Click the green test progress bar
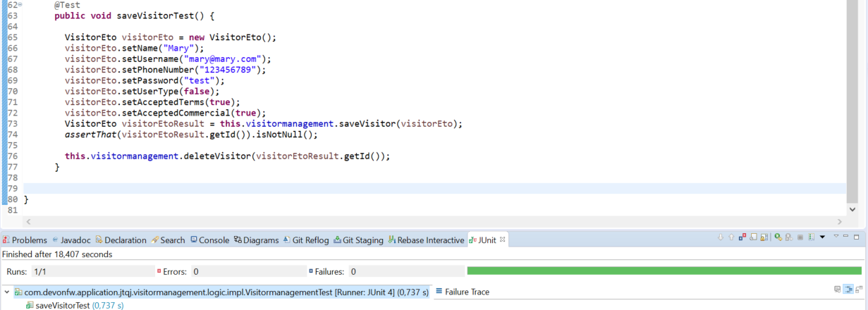This screenshot has height=310, width=868. coord(664,271)
